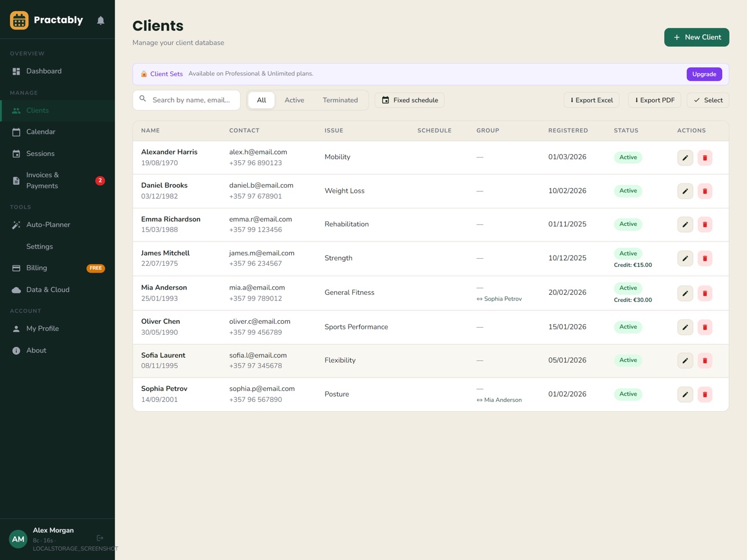Delete Sophia Petrov with trash icon
This screenshot has width=747, height=560.
(705, 394)
